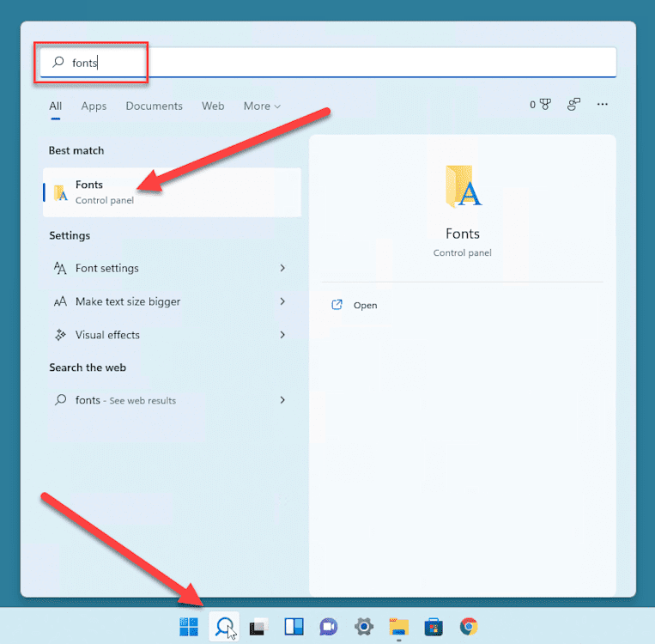Open Visual effects settings result
The image size is (655, 644).
[172, 335]
